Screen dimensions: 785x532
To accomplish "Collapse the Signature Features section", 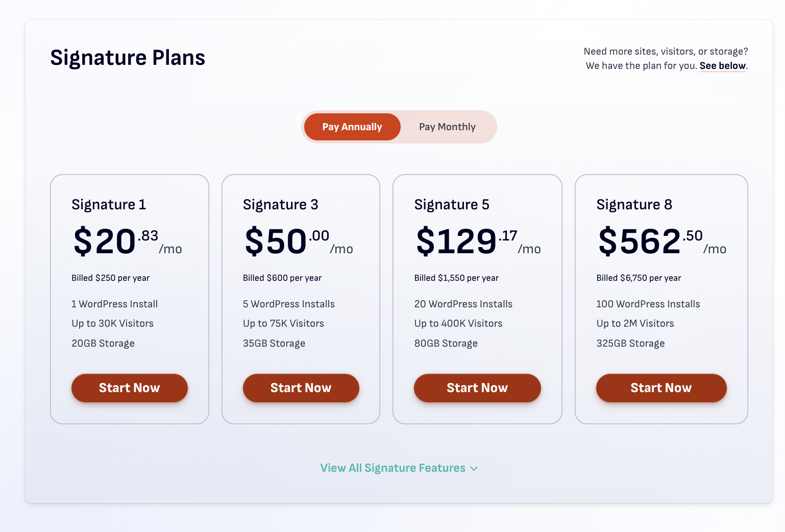I will (393, 468).
